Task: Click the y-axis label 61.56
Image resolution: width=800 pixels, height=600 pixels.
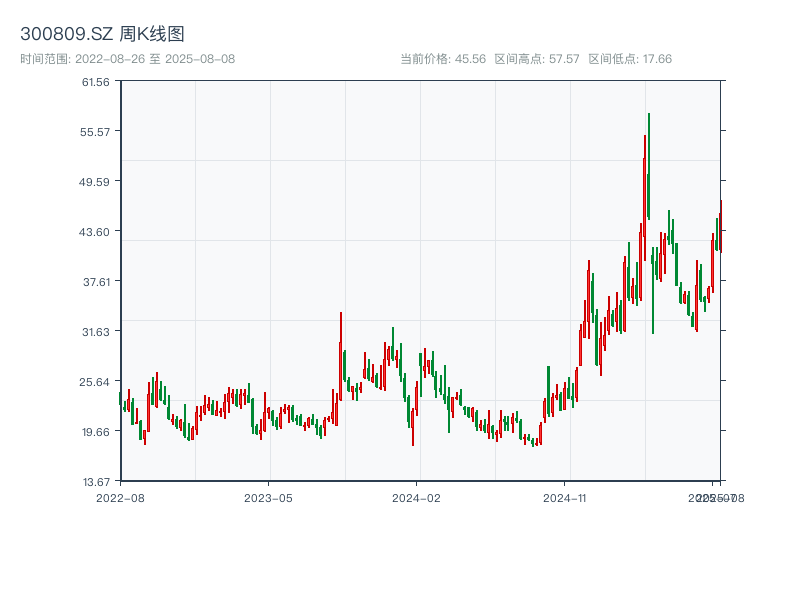Action: coord(95,82)
